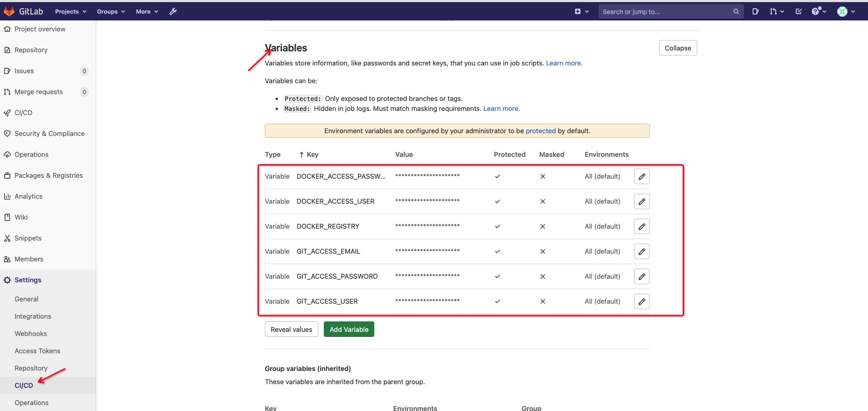The image size is (868, 411).
Task: Edit the GIT_ACCESS_USER variable with pencil icon
Action: pyautogui.click(x=641, y=301)
